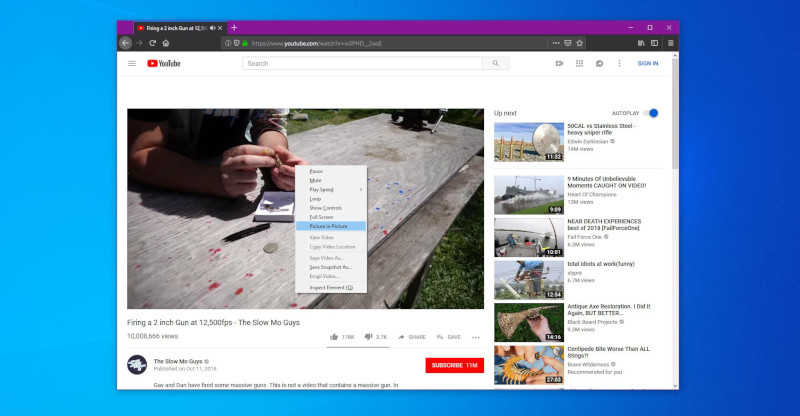Choose Save Snapshot As in context menu

(331, 267)
